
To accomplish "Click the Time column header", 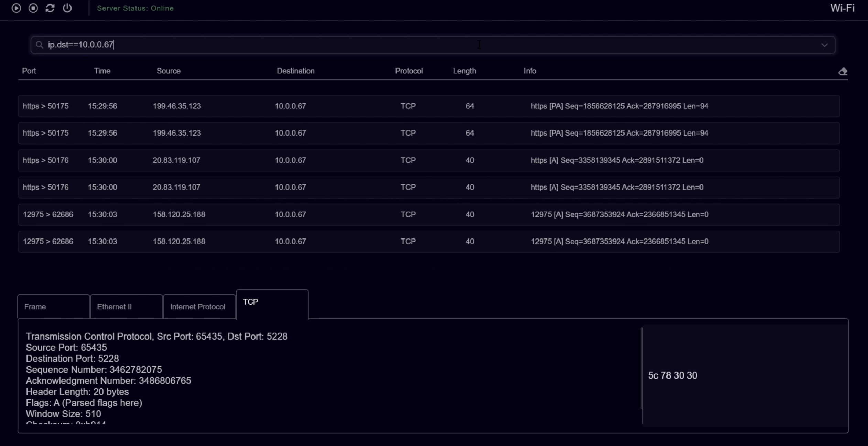I will (102, 71).
